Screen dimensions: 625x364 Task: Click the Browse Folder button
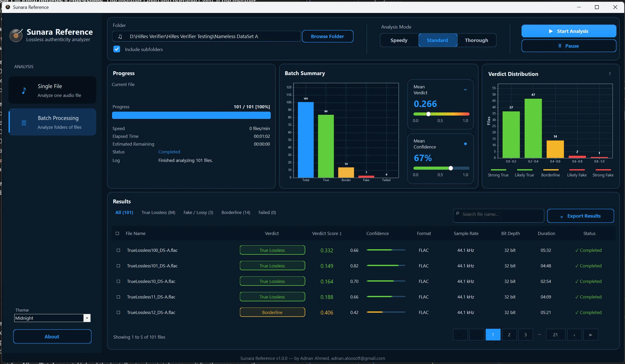328,36
